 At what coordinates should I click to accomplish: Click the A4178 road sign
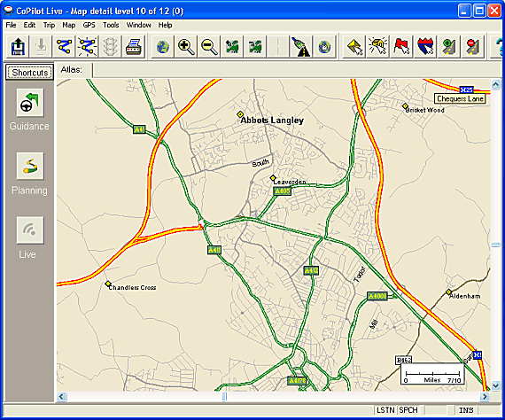297,381
